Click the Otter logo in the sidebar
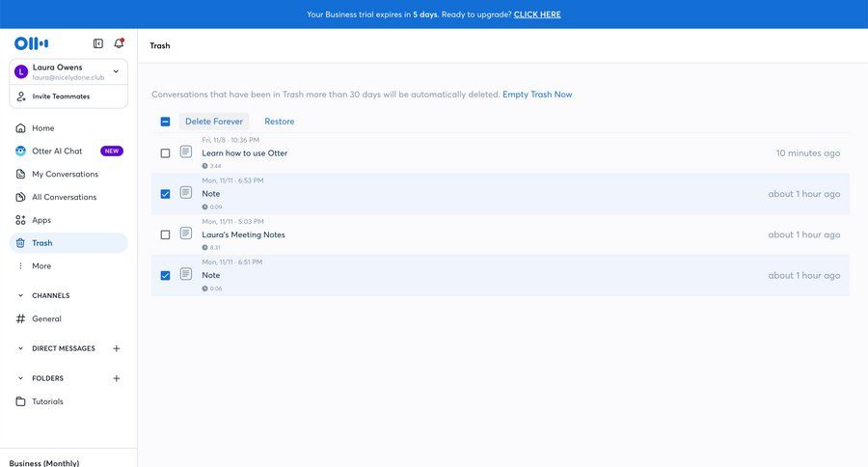This screenshot has width=868, height=467. click(x=31, y=43)
